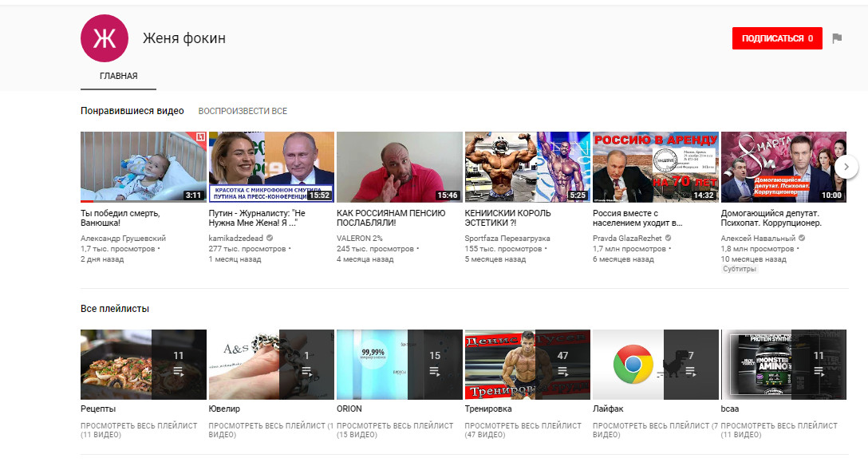Open the Ювелир playlist title

click(x=224, y=409)
